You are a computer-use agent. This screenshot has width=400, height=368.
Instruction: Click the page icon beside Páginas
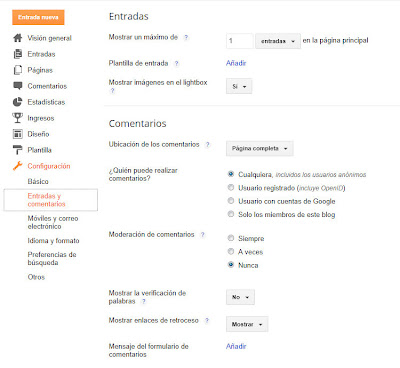(x=18, y=70)
